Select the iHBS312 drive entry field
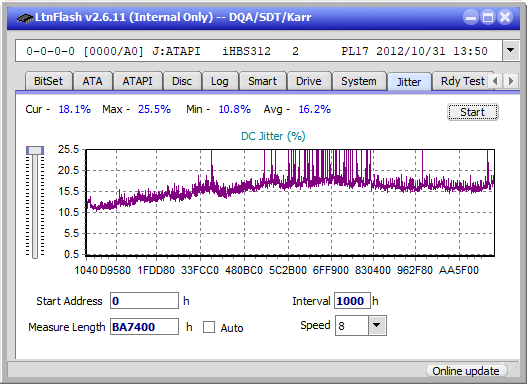 (x=259, y=51)
